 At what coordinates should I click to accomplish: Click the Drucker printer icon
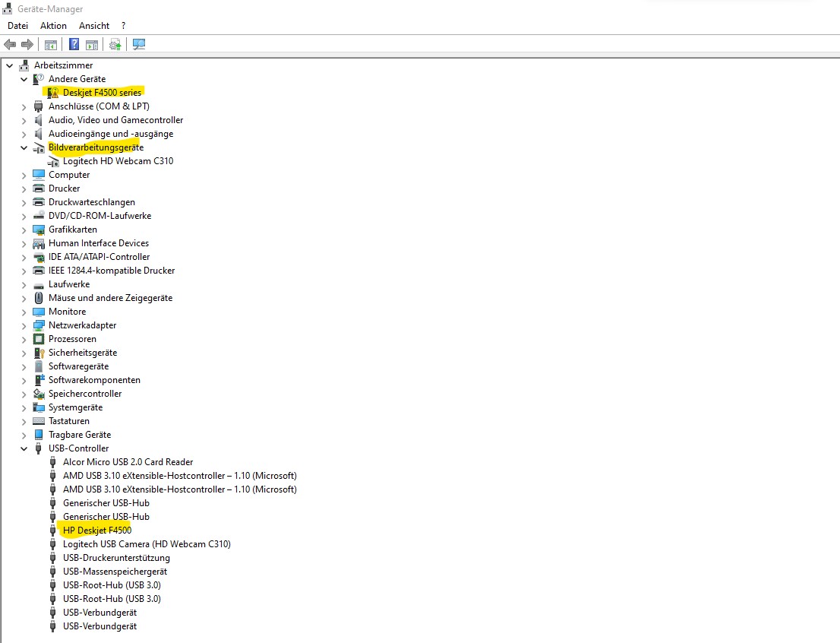pyautogui.click(x=39, y=188)
